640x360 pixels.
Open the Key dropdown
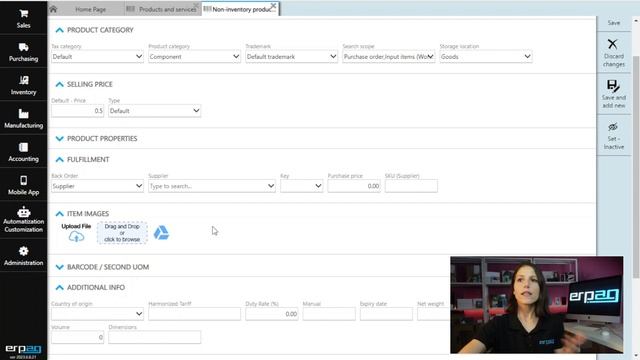(x=302, y=186)
